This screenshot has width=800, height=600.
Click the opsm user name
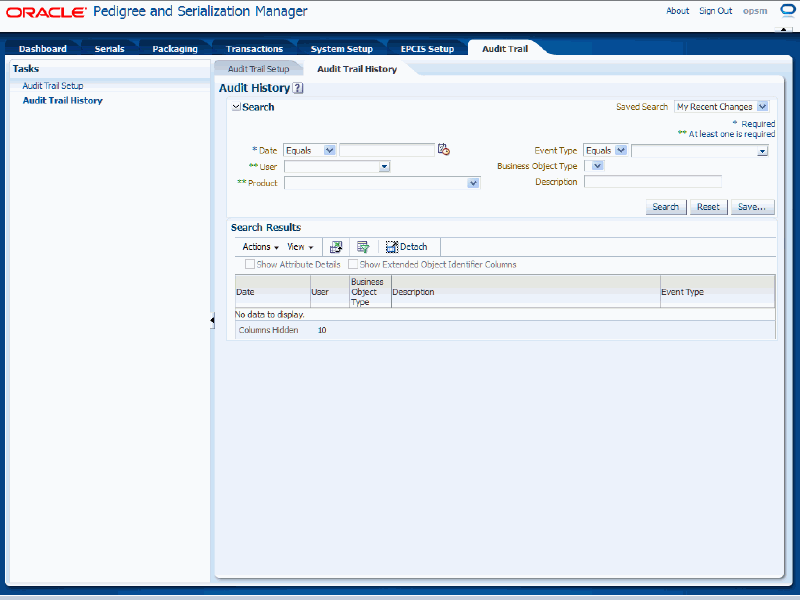[x=755, y=11]
